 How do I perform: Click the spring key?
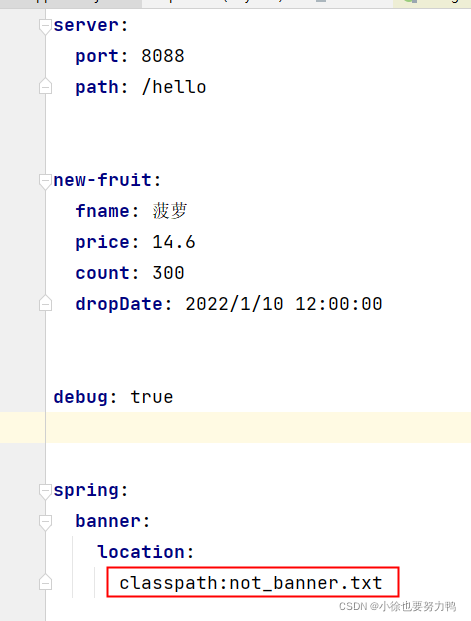click(87, 490)
